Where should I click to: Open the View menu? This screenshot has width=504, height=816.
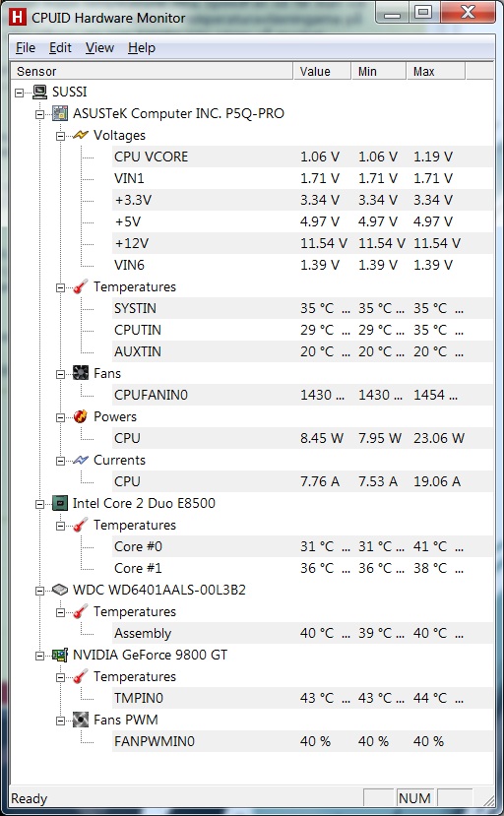coord(99,48)
